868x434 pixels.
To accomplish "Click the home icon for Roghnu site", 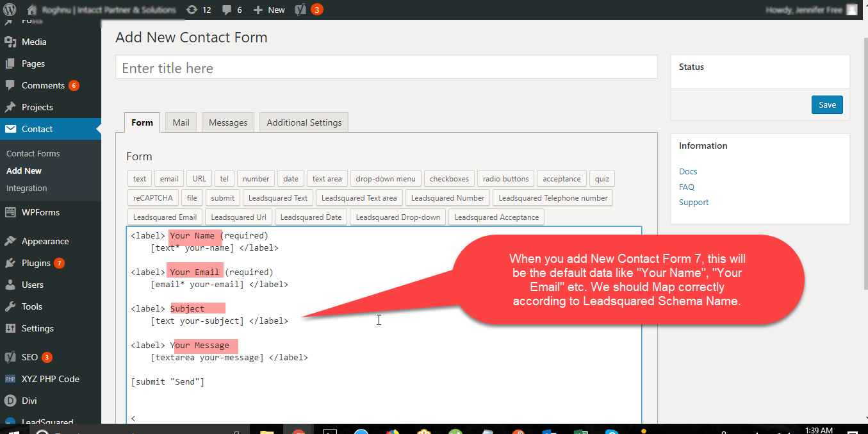I will pos(32,10).
